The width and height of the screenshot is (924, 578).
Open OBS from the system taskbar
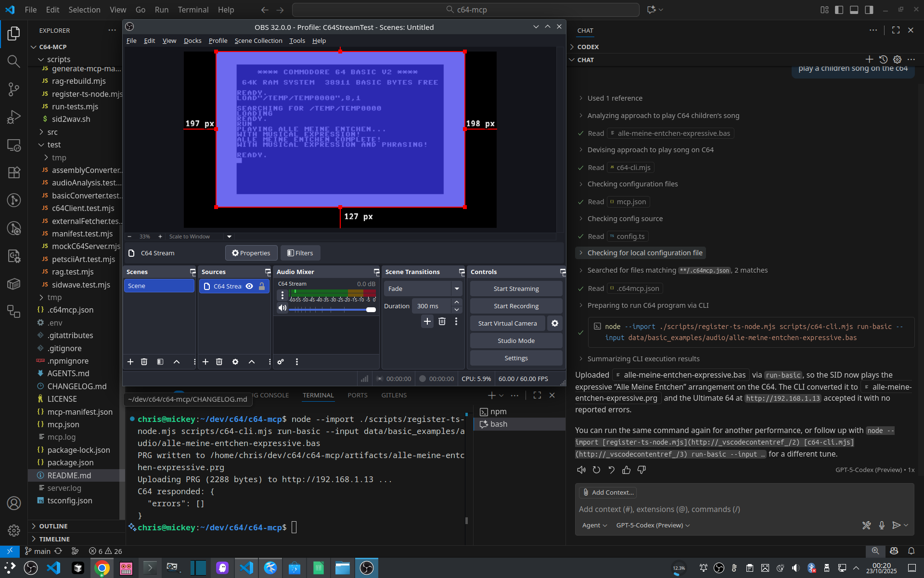coord(367,568)
